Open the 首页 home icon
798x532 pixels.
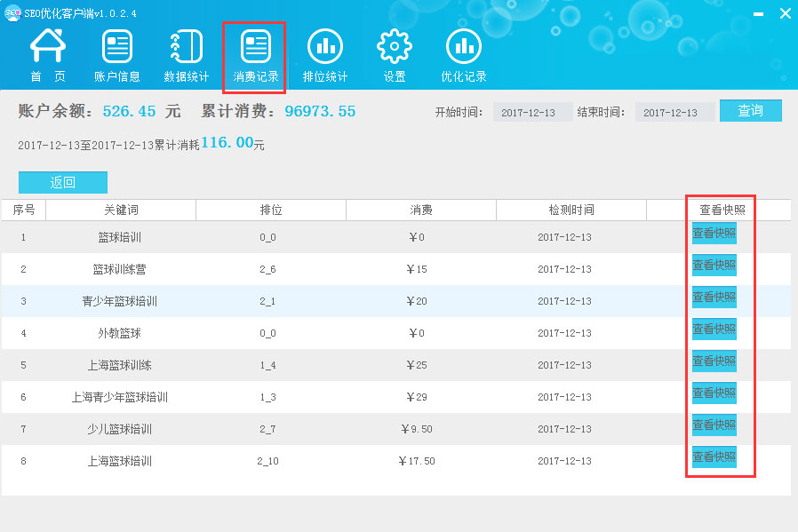[48, 55]
